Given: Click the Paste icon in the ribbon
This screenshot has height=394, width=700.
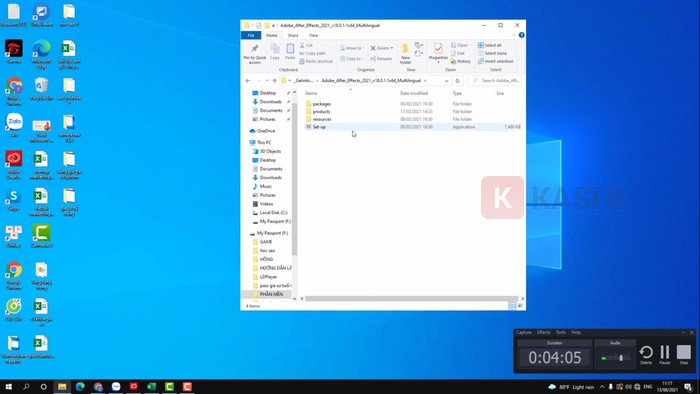Looking at the screenshot, I should pyautogui.click(x=290, y=52).
